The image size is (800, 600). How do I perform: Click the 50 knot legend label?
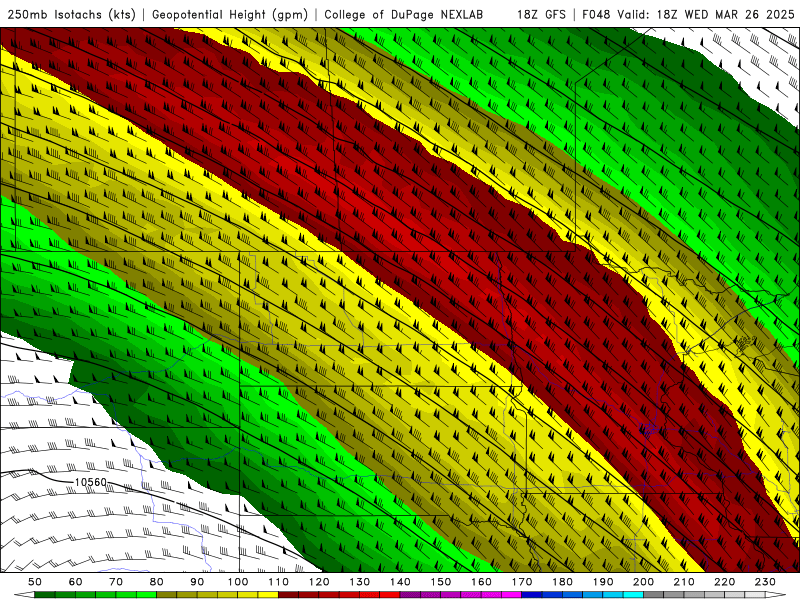(35, 582)
